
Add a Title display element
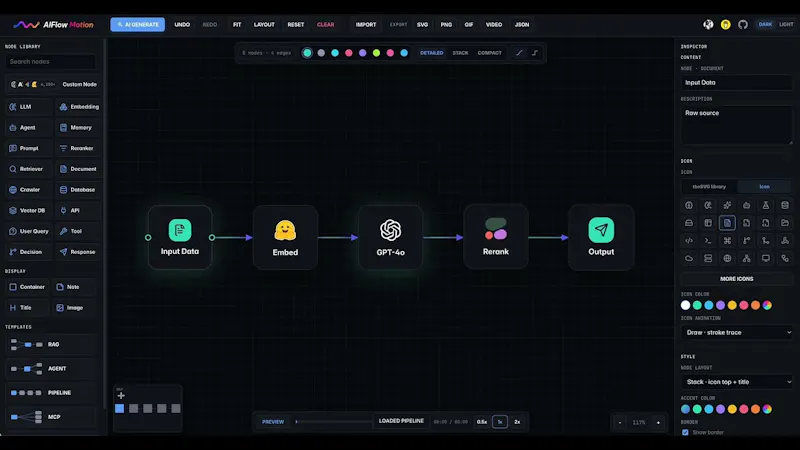[28, 308]
